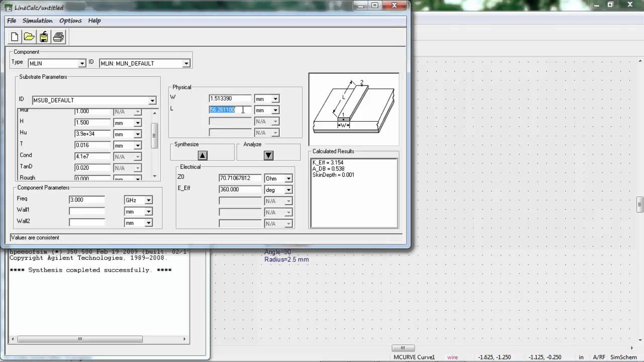The width and height of the screenshot is (644, 362).
Task: Open the mm unit dropdown for Wall1
Action: [148, 211]
